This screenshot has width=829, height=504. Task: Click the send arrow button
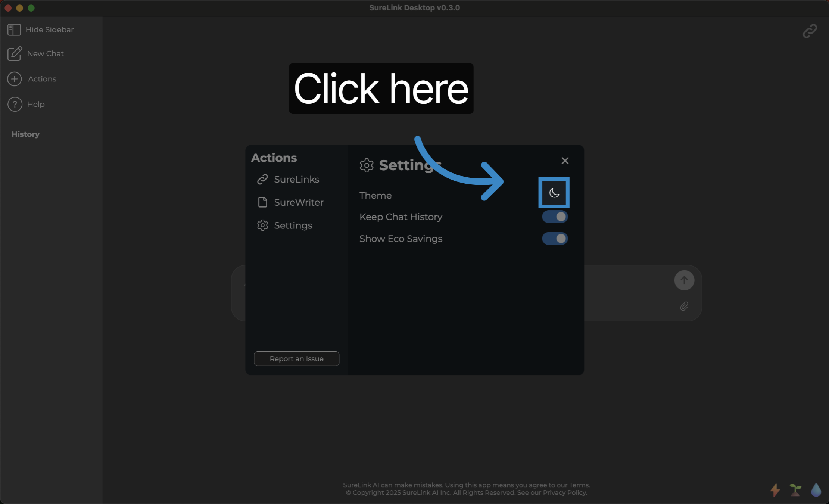[x=684, y=280]
